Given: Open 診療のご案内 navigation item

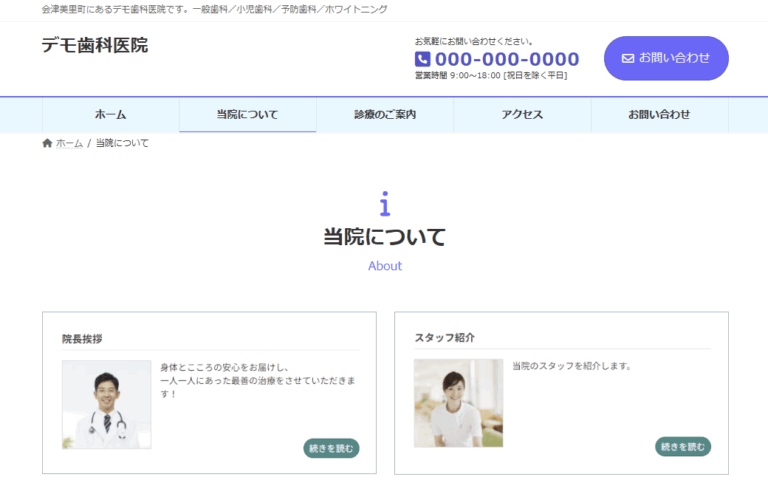Looking at the screenshot, I should 385,115.
